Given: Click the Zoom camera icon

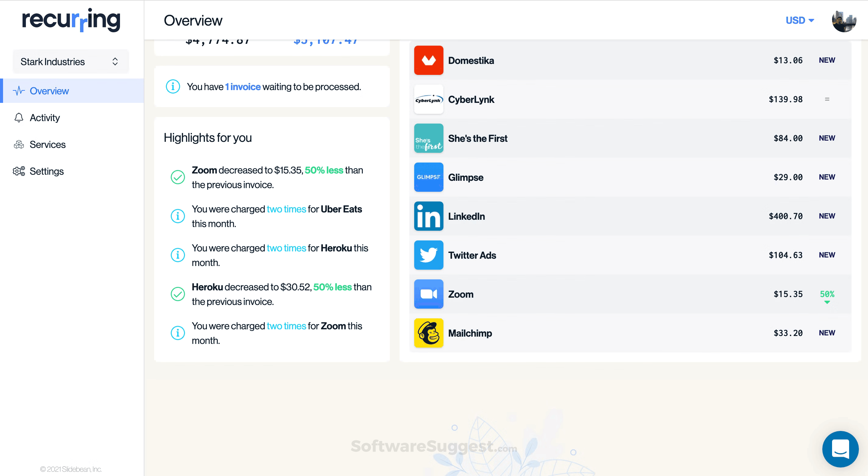Looking at the screenshot, I should [x=429, y=294].
